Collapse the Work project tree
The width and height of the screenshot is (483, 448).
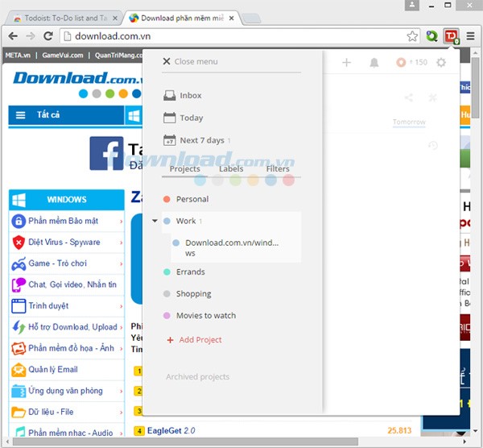[155, 221]
